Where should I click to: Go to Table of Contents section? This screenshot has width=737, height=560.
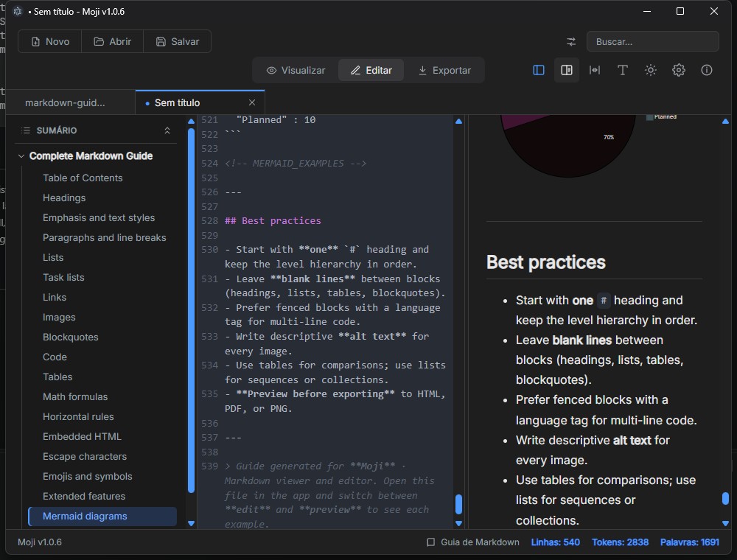click(x=83, y=178)
